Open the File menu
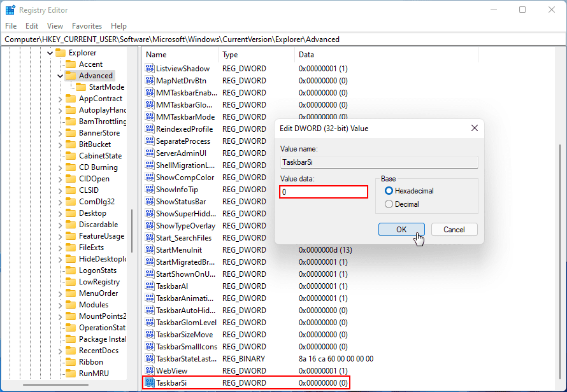The image size is (567, 392). pos(11,26)
